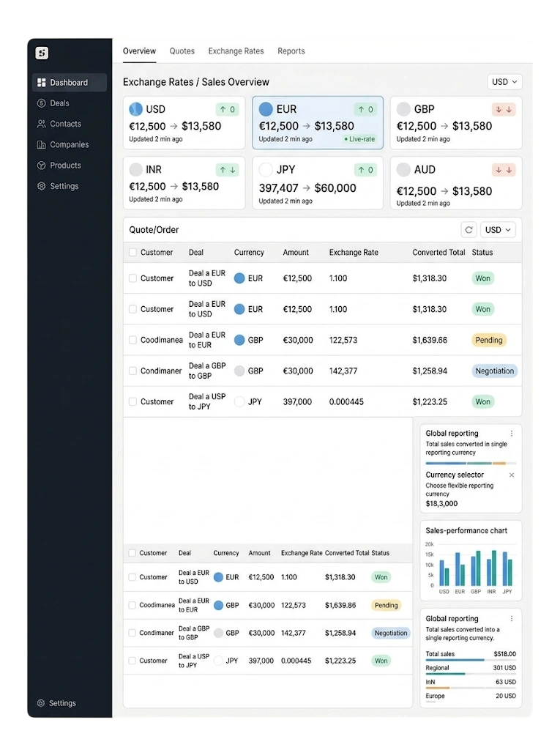Screen dimensions: 560x750
Task: Click AUD card flag icon
Action: (403, 169)
